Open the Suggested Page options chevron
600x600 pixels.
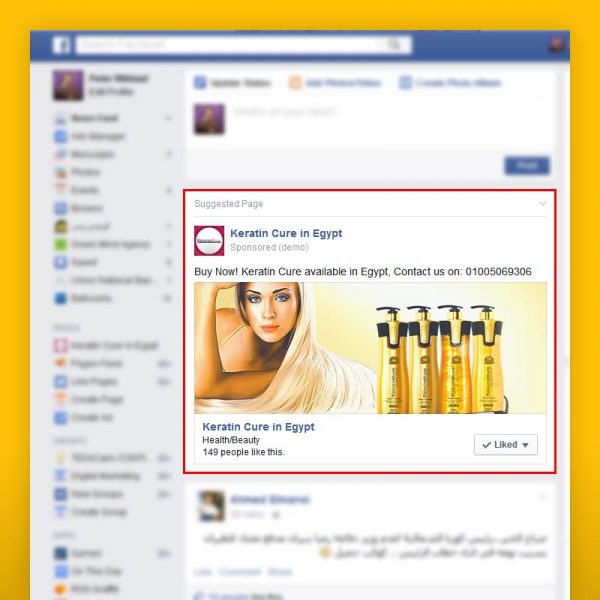pos(543,204)
